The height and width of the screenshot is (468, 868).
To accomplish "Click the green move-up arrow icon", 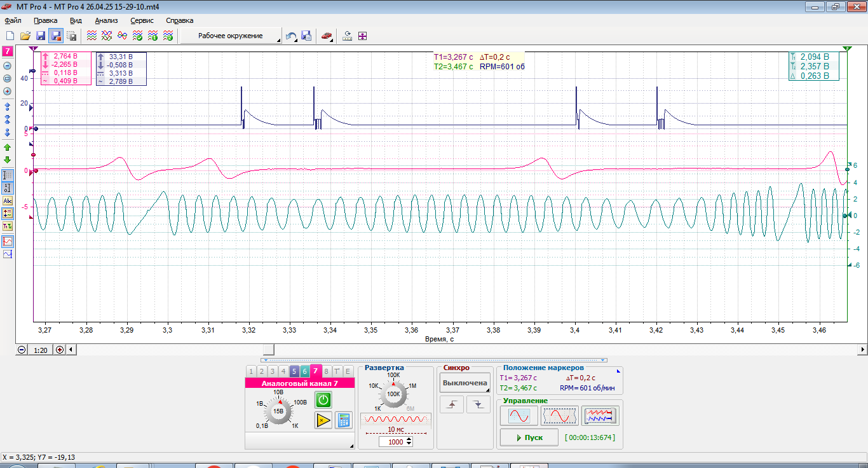I will pos(8,147).
